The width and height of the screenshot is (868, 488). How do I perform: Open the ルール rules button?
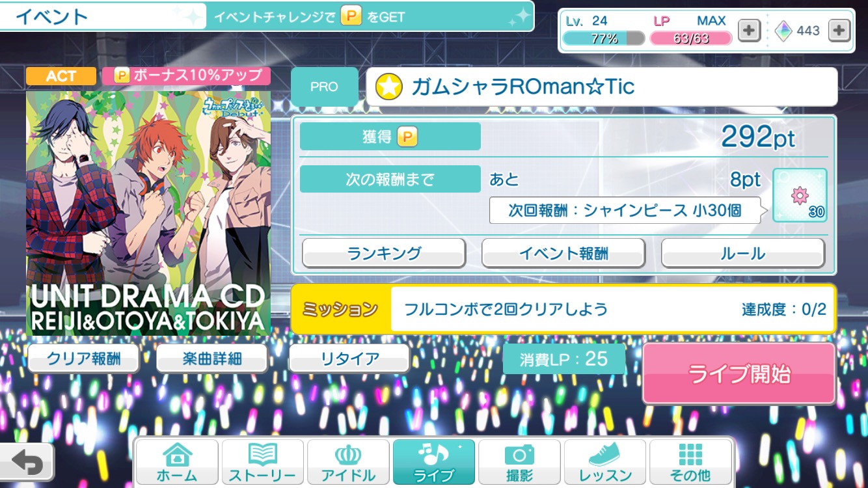click(743, 253)
